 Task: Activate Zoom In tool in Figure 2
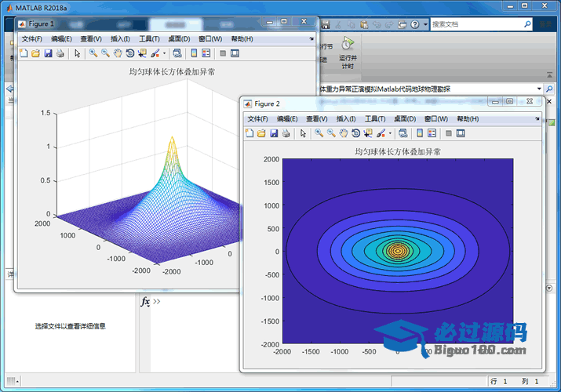click(319, 133)
